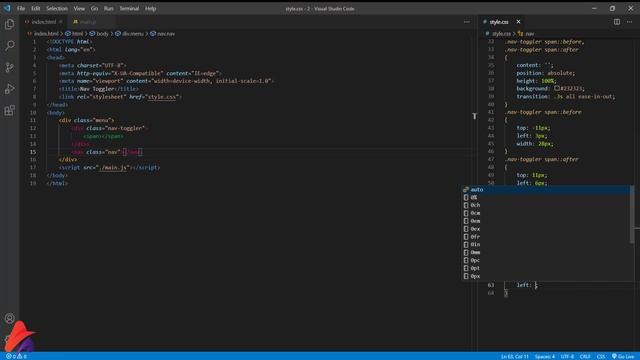
Task: Open the Help menu
Action: [x=151, y=8]
